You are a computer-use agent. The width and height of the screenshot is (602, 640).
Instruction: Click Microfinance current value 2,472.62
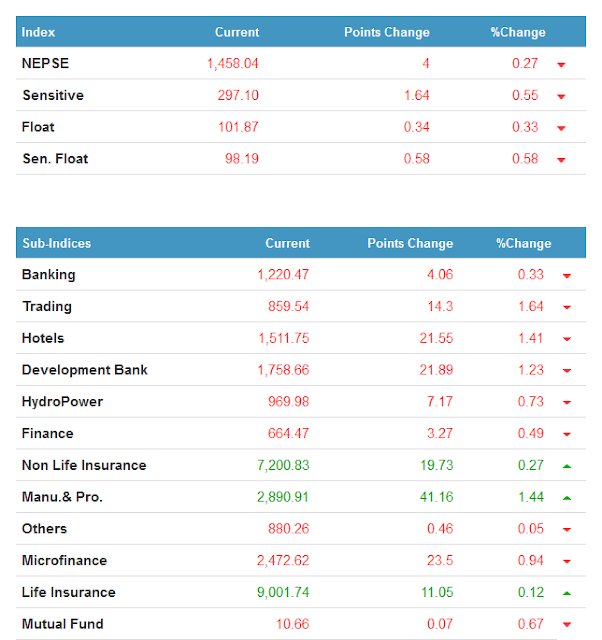(x=283, y=560)
